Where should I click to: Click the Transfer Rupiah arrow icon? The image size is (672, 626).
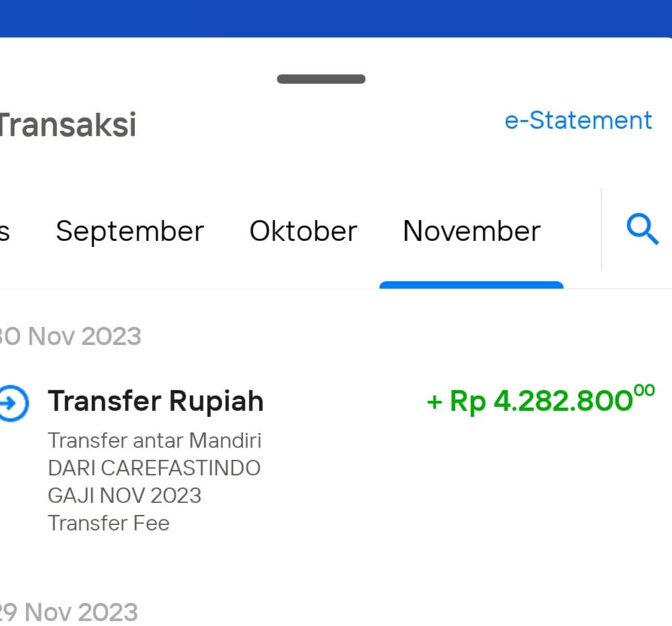(13, 403)
